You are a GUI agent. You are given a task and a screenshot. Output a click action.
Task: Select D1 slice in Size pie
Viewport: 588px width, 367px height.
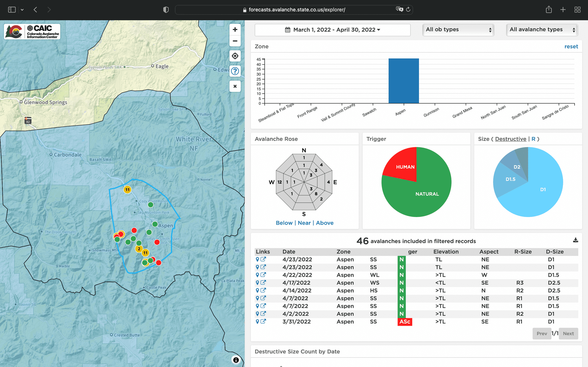(x=543, y=189)
